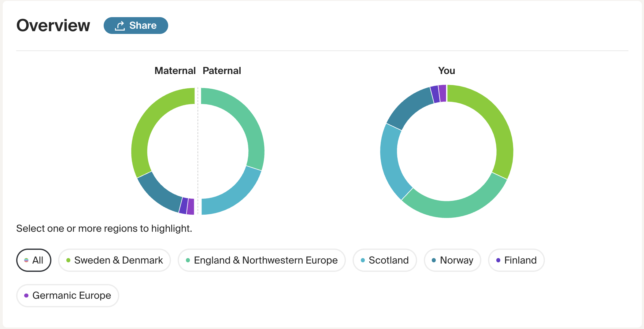Click the Share button

coord(136,25)
